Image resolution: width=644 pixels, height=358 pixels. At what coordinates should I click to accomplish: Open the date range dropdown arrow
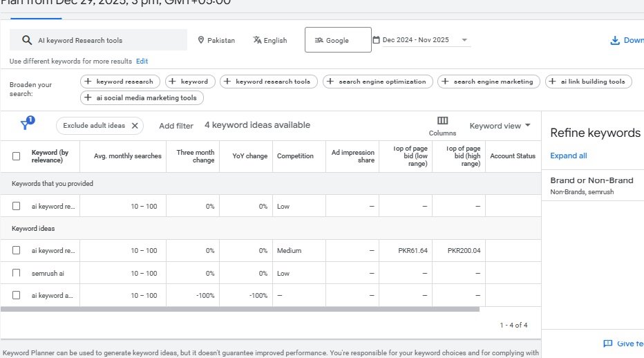[x=464, y=40]
